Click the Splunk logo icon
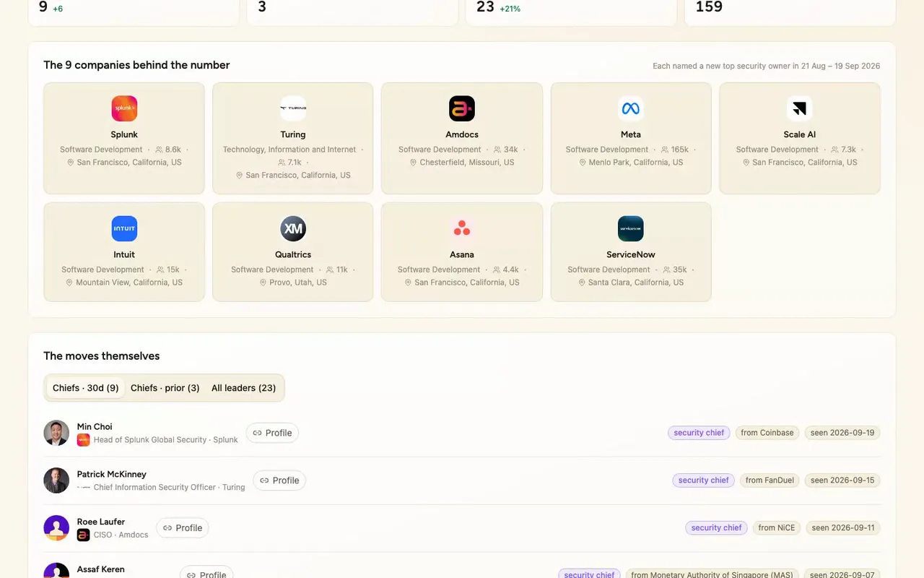This screenshot has width=924, height=578. point(124,108)
